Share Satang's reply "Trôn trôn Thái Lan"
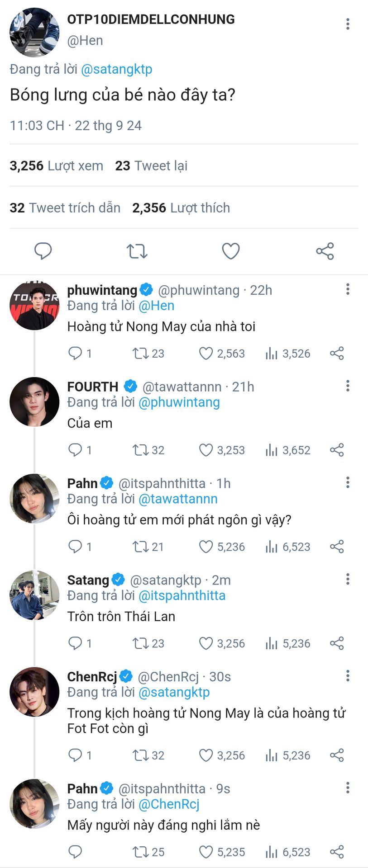 (x=337, y=643)
